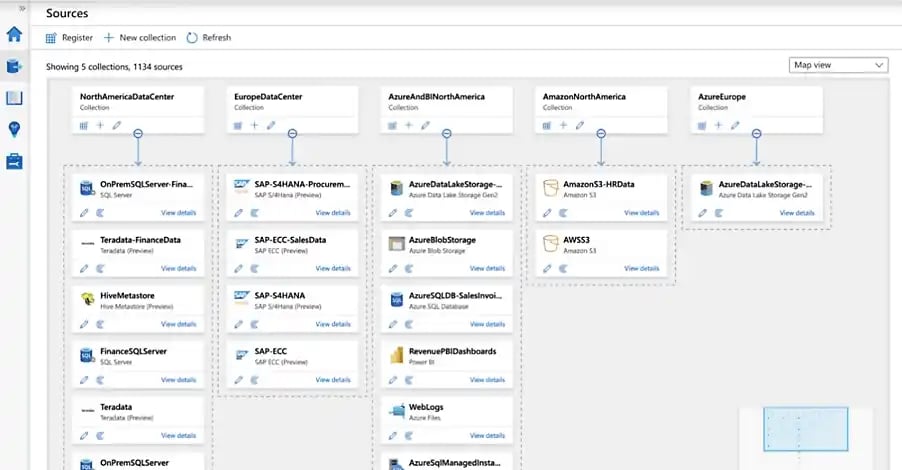Click edit pencil on AzureAndBINorthAmerica collection
The image size is (902, 470).
click(x=425, y=125)
